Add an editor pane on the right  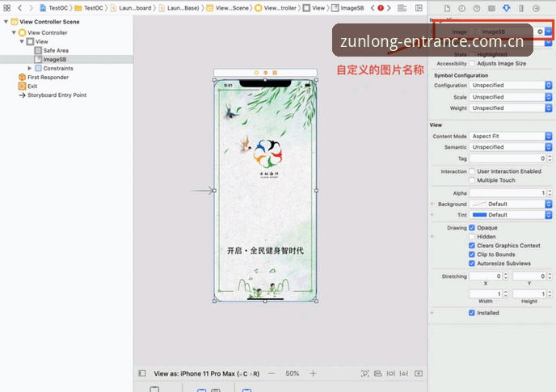point(419,8)
